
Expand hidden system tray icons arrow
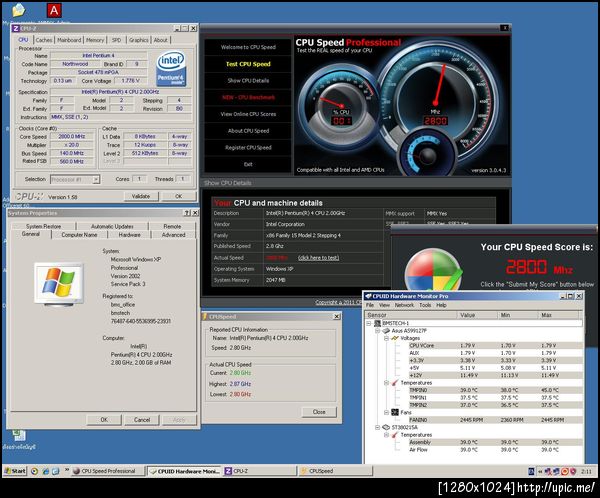click(x=541, y=472)
